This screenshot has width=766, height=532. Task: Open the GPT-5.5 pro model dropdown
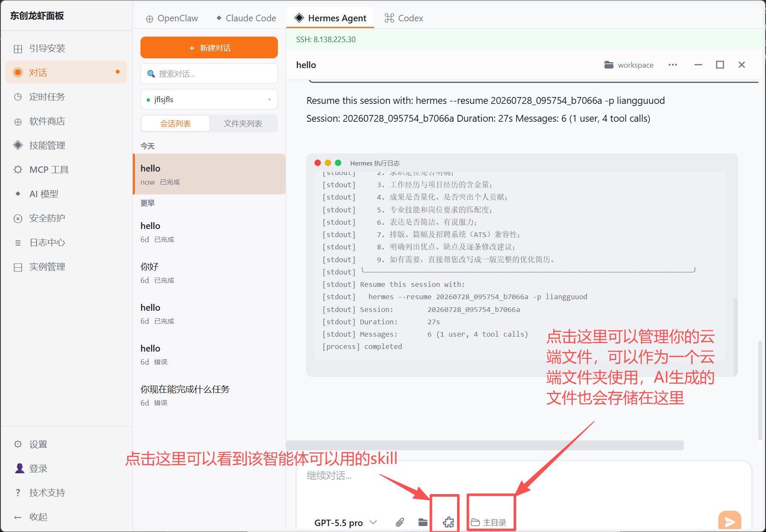click(346, 523)
